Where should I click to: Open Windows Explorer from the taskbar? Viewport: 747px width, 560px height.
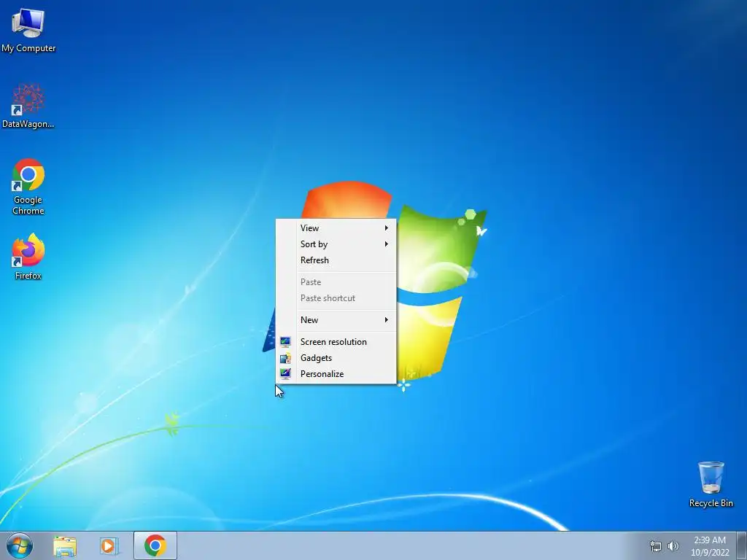pos(65,546)
